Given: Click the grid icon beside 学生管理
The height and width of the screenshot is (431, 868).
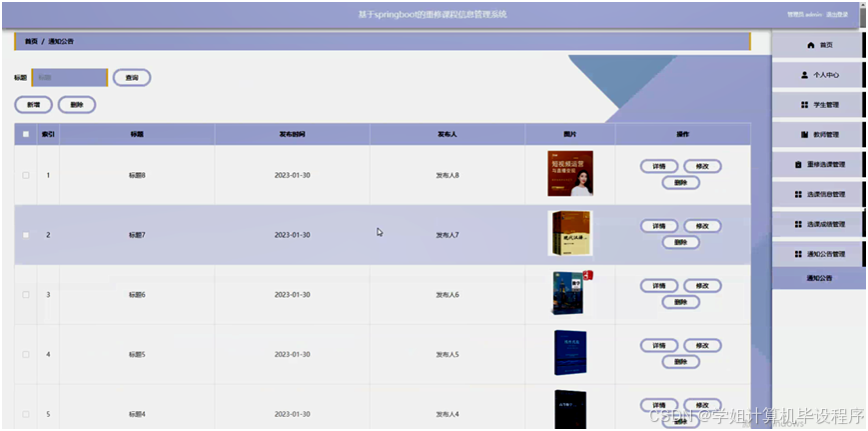Looking at the screenshot, I should click(804, 105).
